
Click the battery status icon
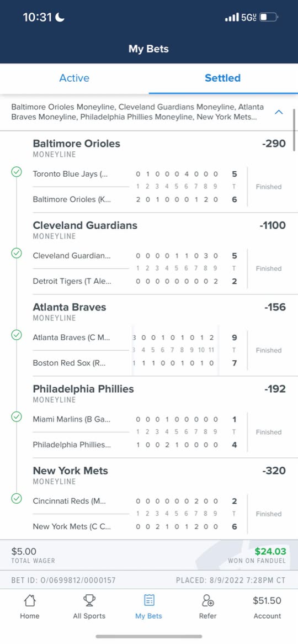[269, 17]
